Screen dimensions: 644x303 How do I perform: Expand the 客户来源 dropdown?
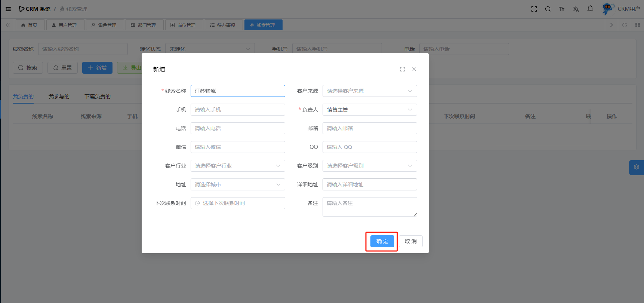[369, 91]
